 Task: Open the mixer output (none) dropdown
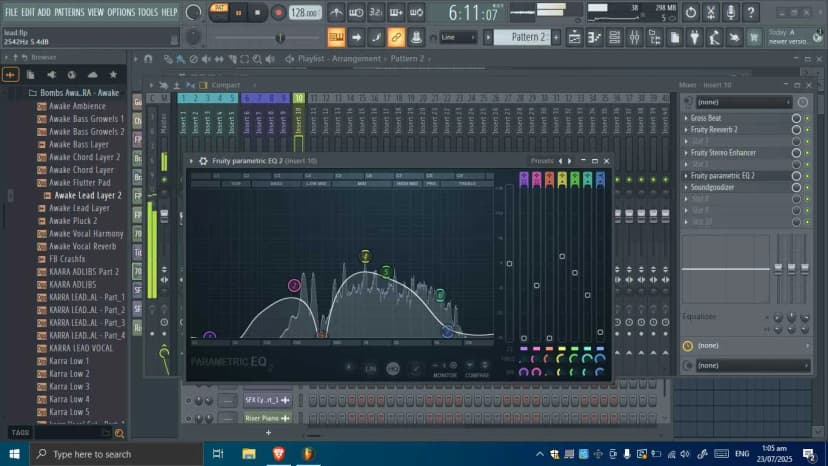tap(752, 366)
